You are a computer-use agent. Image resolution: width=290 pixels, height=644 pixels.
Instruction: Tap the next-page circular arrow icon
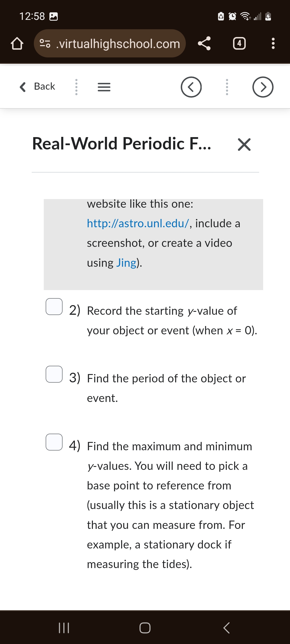[263, 87]
